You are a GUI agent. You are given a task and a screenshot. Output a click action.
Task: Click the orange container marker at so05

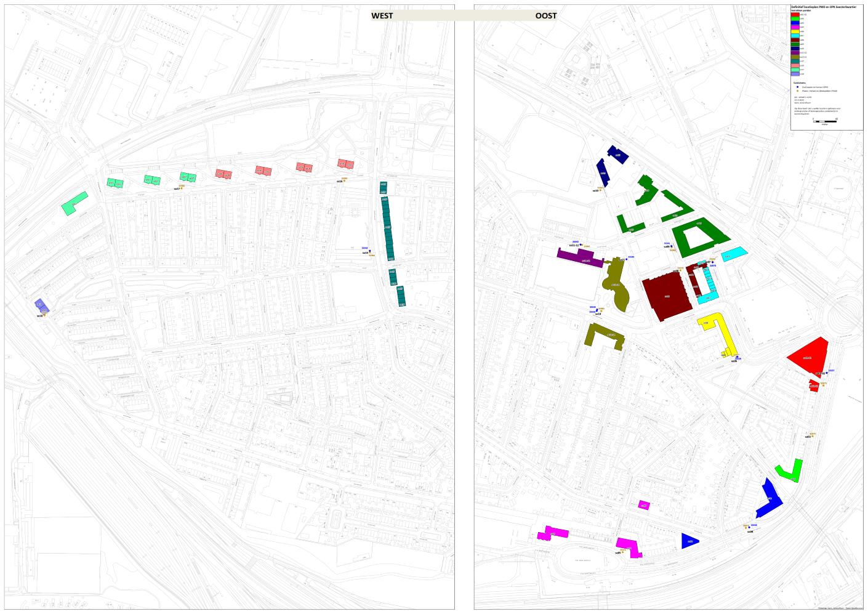tap(623, 552)
